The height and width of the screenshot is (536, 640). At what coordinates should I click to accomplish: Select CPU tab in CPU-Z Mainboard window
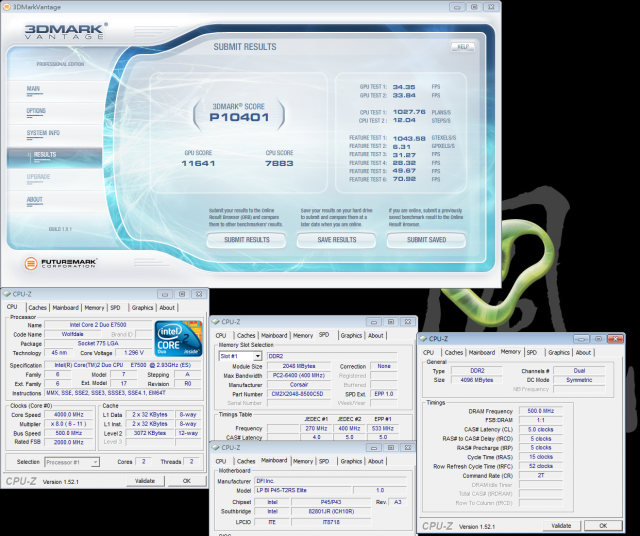(x=221, y=461)
